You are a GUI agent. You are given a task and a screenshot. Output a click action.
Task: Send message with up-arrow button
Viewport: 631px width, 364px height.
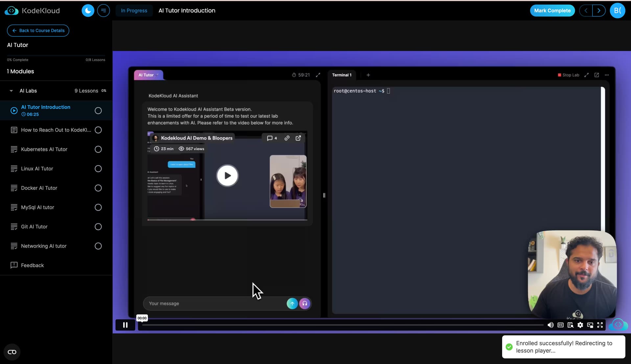pyautogui.click(x=292, y=304)
